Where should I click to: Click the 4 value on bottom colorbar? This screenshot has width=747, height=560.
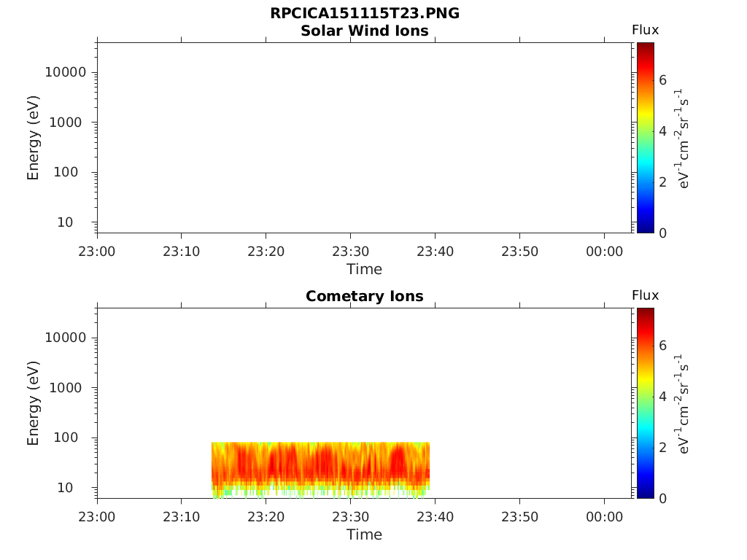(x=662, y=396)
